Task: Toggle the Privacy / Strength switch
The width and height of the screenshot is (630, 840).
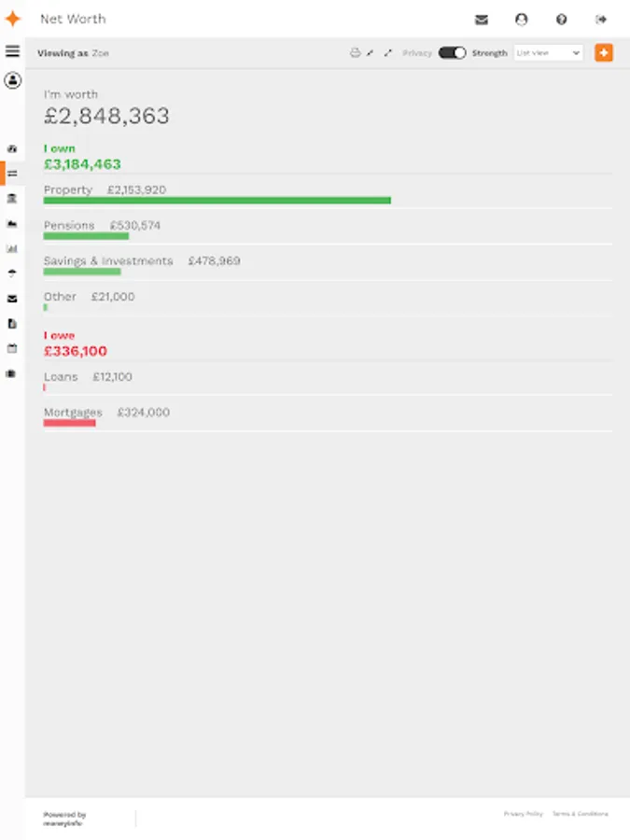Action: point(452,53)
